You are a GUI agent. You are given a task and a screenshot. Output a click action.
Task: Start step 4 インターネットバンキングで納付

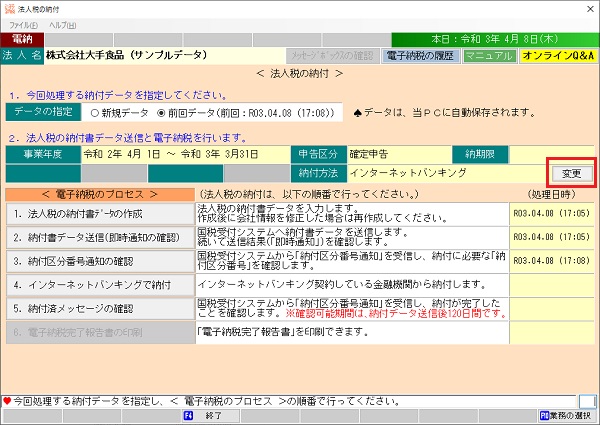100,285
